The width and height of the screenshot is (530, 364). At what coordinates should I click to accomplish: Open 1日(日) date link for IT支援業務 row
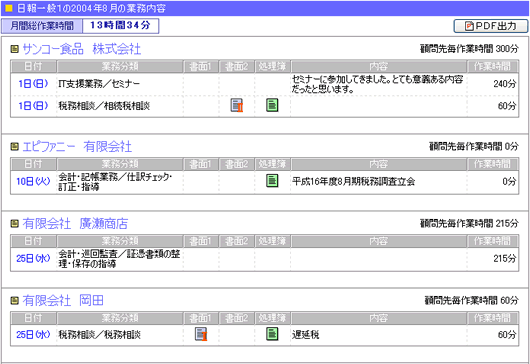tap(33, 84)
